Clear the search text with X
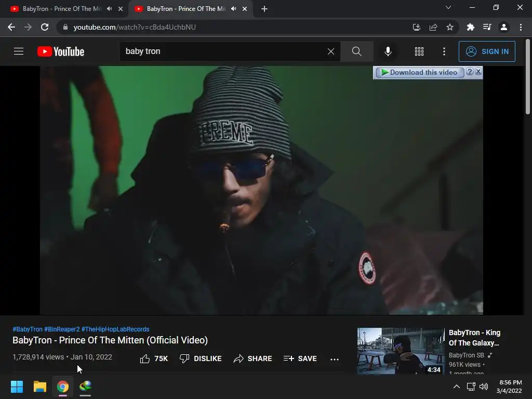Viewport: 532px width, 399px height. (x=331, y=51)
